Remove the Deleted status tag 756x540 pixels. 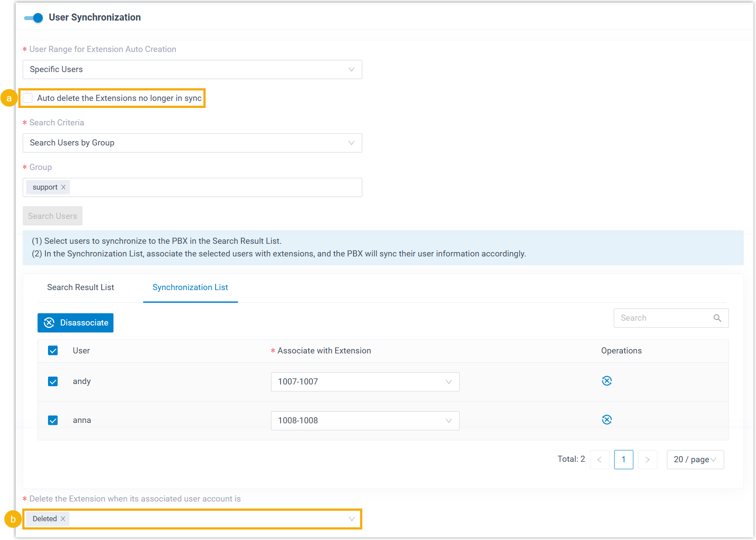point(63,519)
